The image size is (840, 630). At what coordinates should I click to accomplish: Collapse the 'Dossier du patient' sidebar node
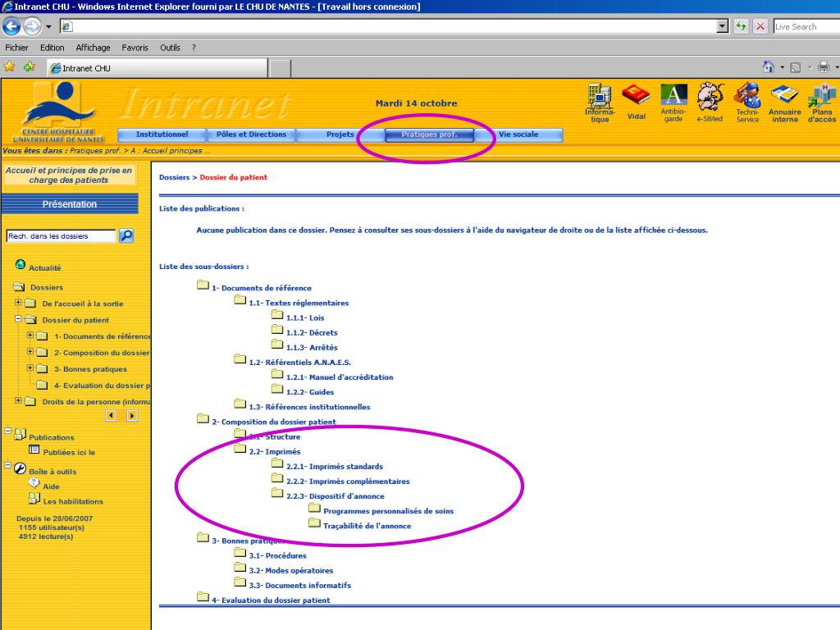tap(18, 319)
